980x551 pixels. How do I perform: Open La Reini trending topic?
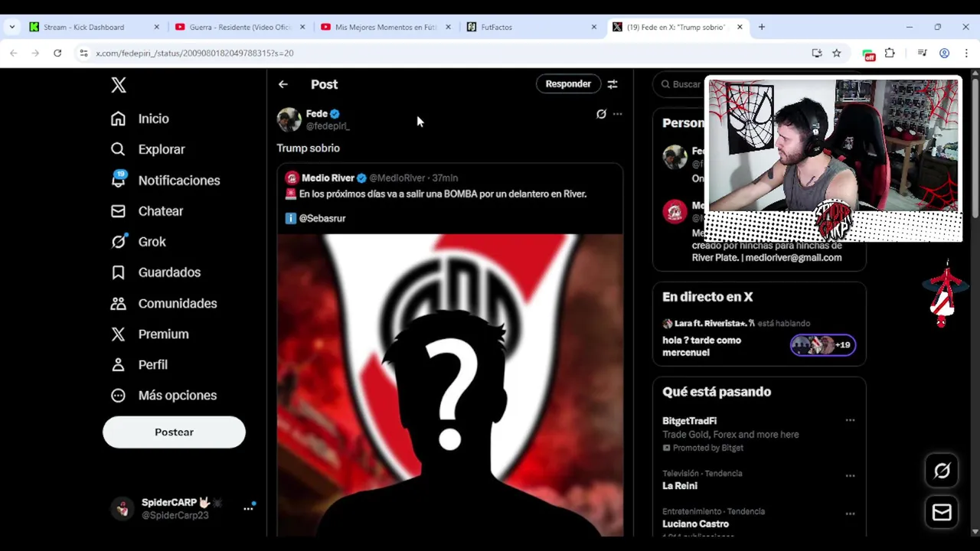(680, 485)
